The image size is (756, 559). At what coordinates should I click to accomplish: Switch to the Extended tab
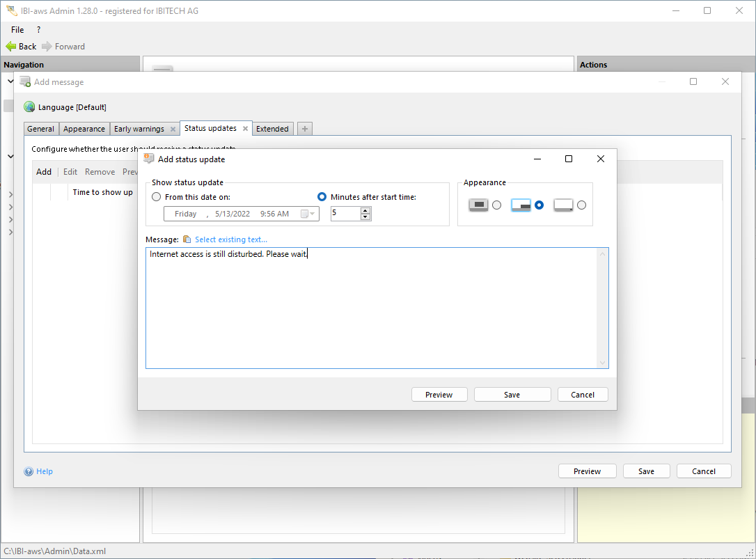pos(272,129)
